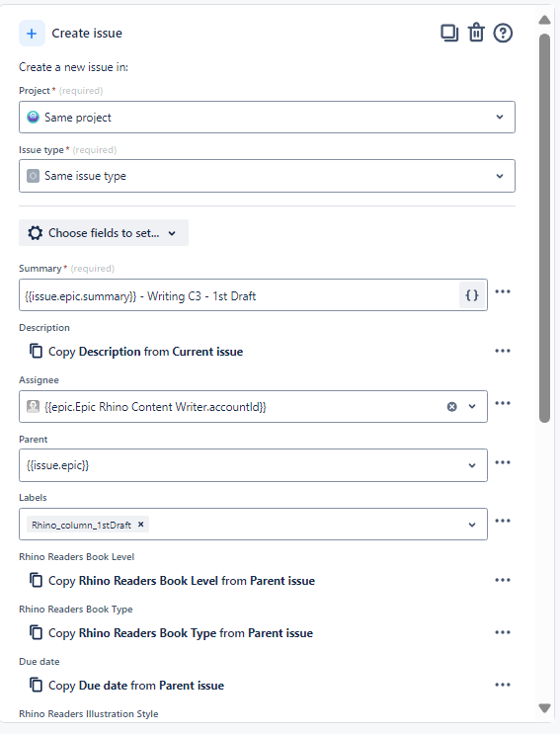Remove the Rhino_column_1stDraft label
Screen dimensions: 560x734
pyautogui.click(x=141, y=525)
